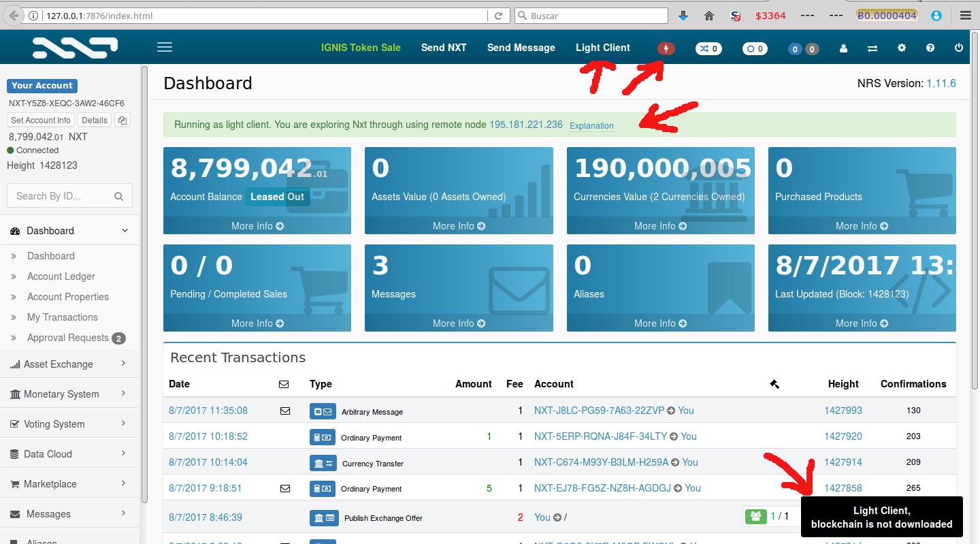Click More Info on Assets Value card
The width and height of the screenshot is (980, 544).
click(x=459, y=226)
